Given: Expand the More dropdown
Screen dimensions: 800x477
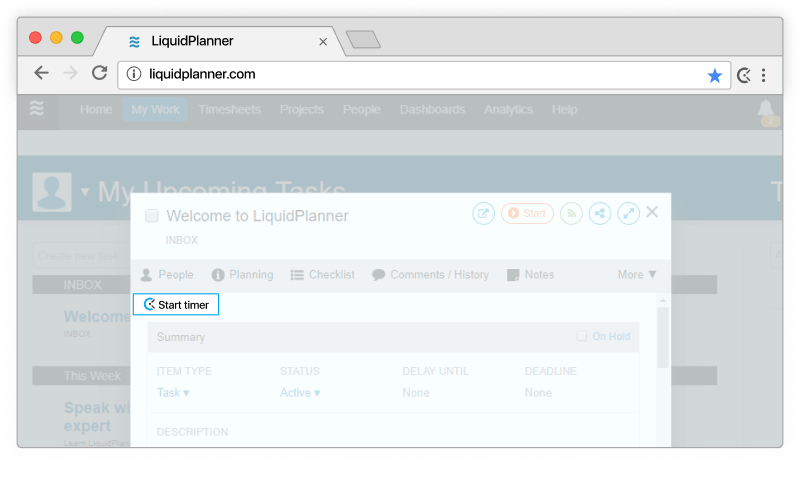Looking at the screenshot, I should click(637, 275).
